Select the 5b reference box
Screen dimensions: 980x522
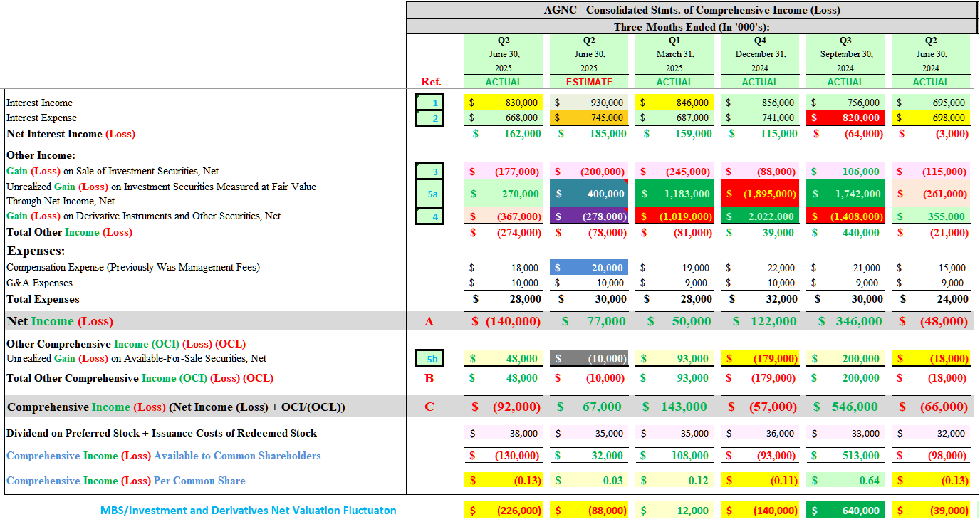click(429, 359)
